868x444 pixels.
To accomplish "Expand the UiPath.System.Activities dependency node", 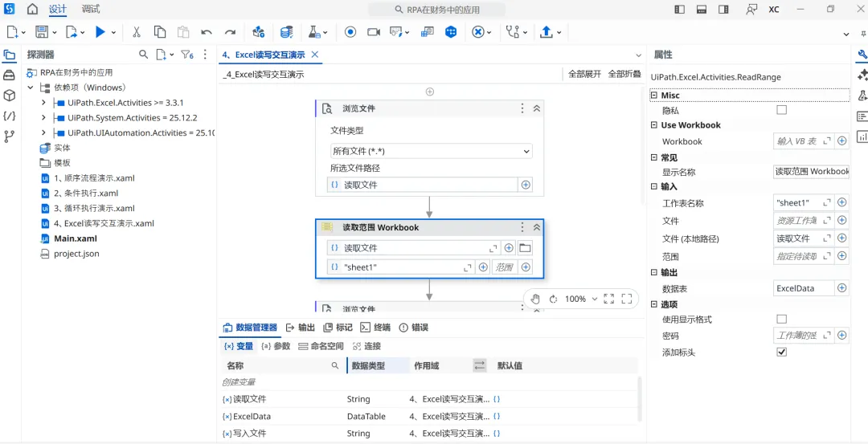I will [x=43, y=118].
